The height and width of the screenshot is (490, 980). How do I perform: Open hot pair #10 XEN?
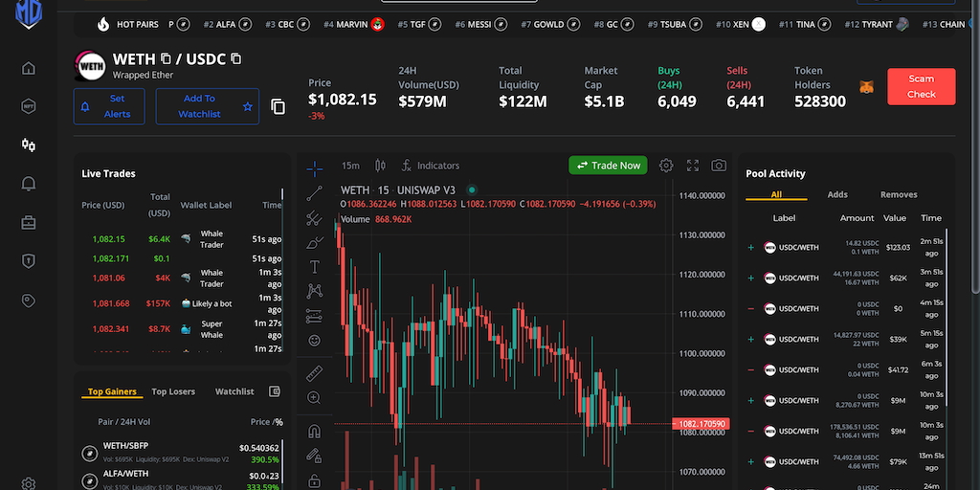(741, 24)
